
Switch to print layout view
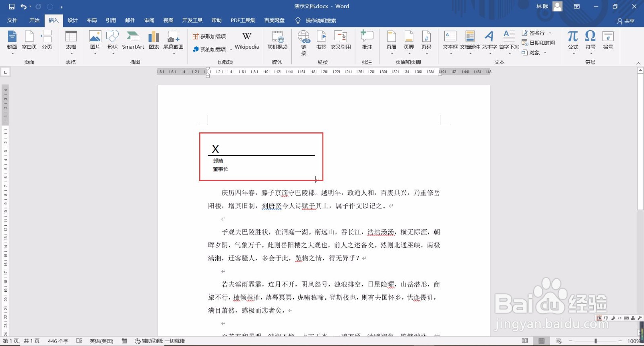(541, 341)
